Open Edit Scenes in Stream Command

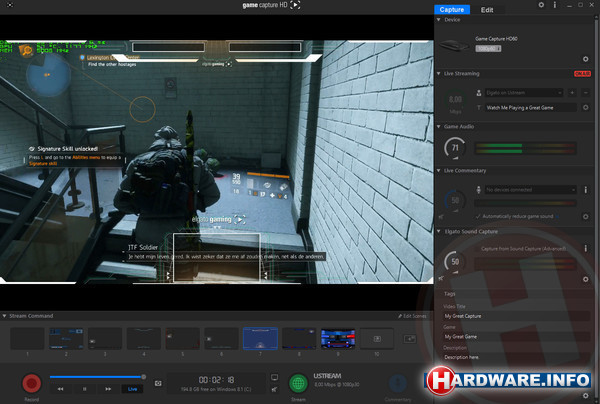[412, 316]
